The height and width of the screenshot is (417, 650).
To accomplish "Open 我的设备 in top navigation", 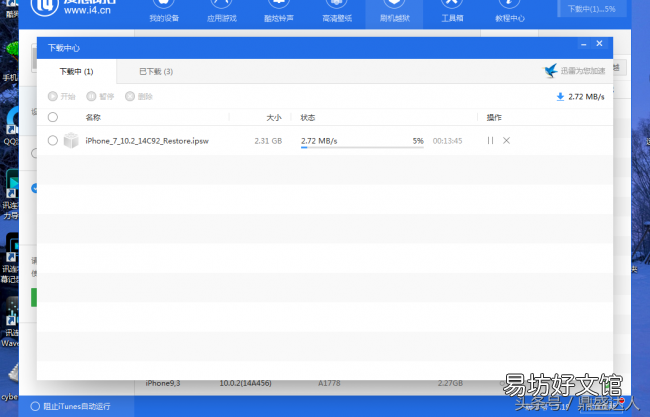I will [164, 12].
